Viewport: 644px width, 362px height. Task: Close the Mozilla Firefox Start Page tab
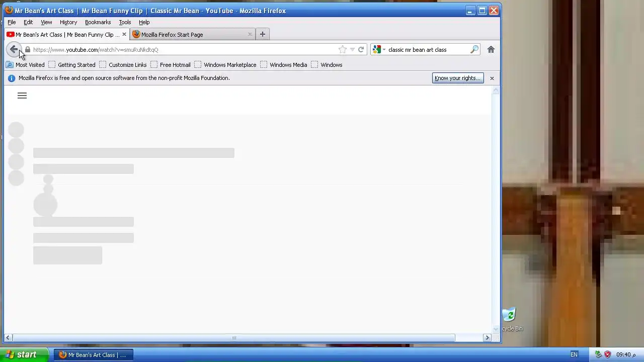pyautogui.click(x=250, y=34)
